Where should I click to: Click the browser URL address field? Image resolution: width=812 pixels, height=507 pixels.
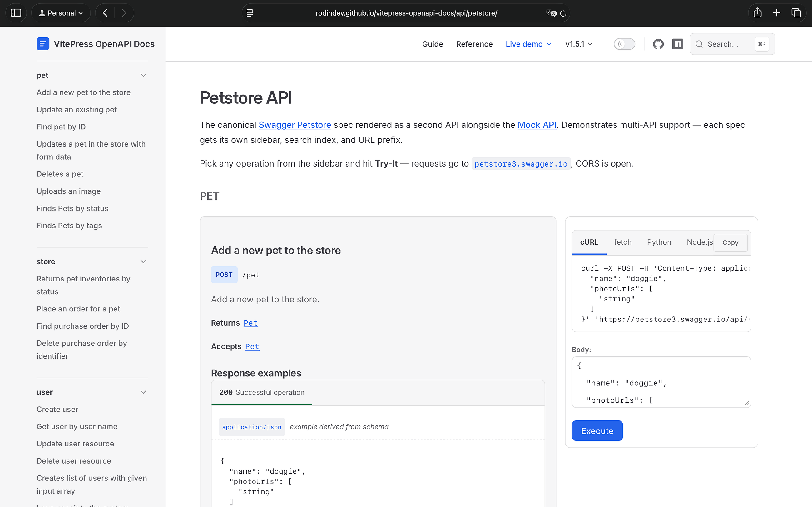(x=406, y=13)
